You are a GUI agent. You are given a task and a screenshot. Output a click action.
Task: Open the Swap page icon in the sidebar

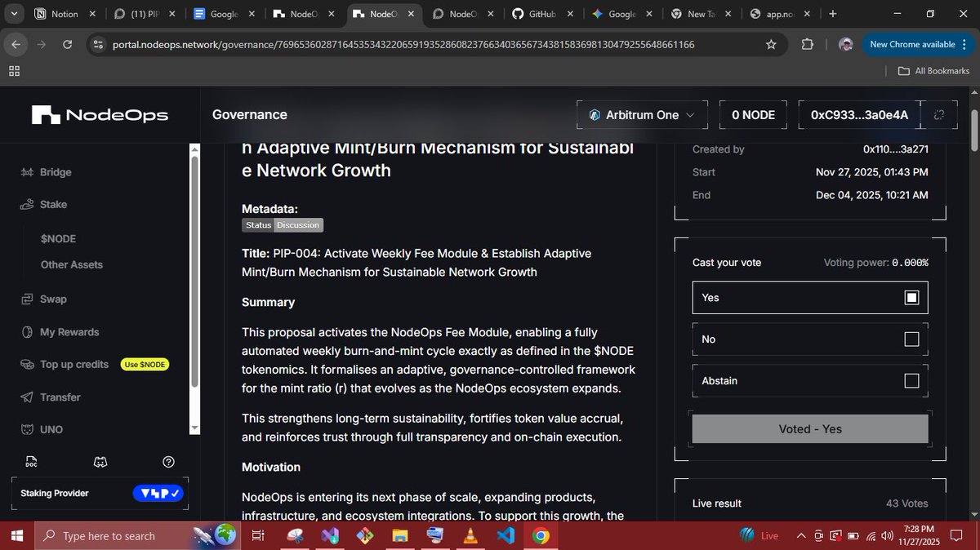[x=26, y=299]
